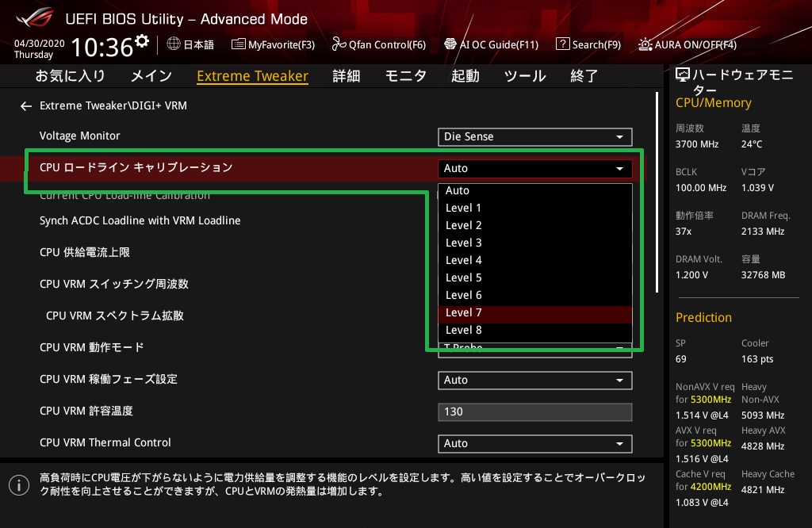Screen dimensions: 812x528
Task: Open clock settings gear icon
Action: click(142, 40)
